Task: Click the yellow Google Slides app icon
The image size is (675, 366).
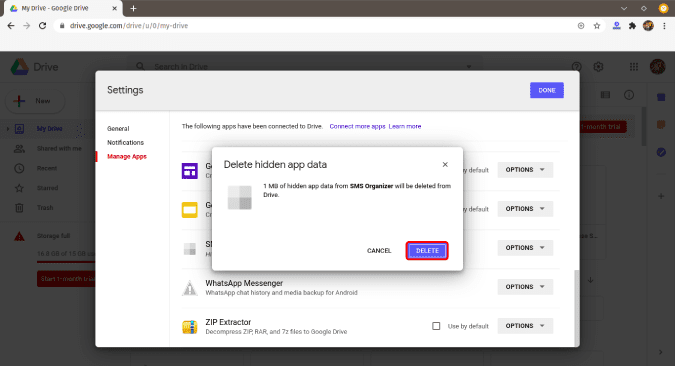Action: coord(189,210)
